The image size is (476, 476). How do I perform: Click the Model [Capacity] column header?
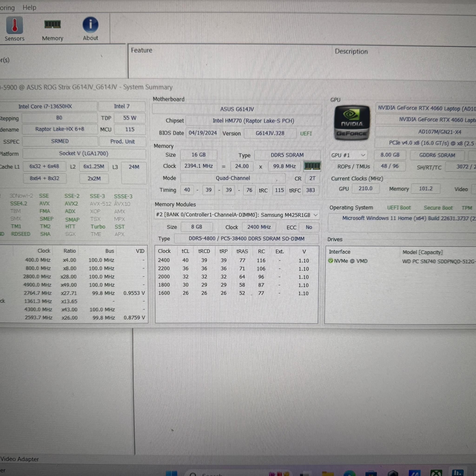(x=423, y=252)
